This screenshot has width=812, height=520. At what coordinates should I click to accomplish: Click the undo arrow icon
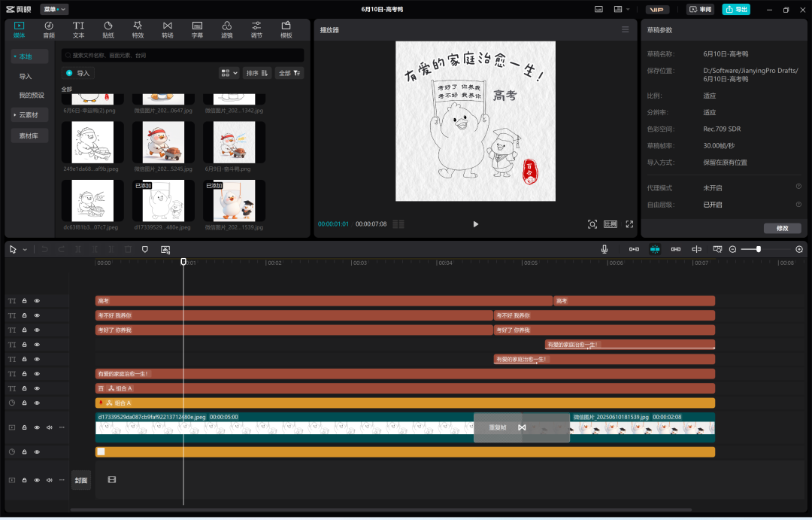45,249
